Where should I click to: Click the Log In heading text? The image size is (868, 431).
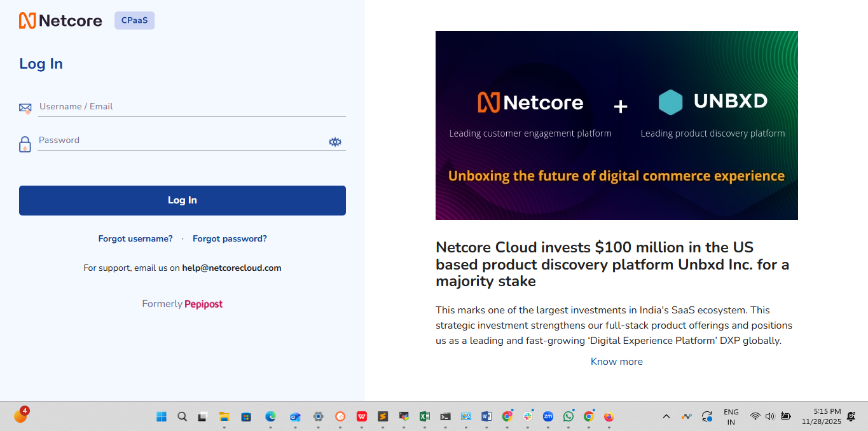pyautogui.click(x=41, y=64)
